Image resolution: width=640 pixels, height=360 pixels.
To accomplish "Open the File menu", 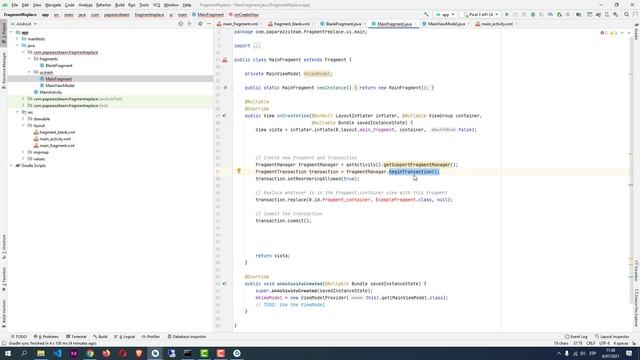I will pos(15,5).
